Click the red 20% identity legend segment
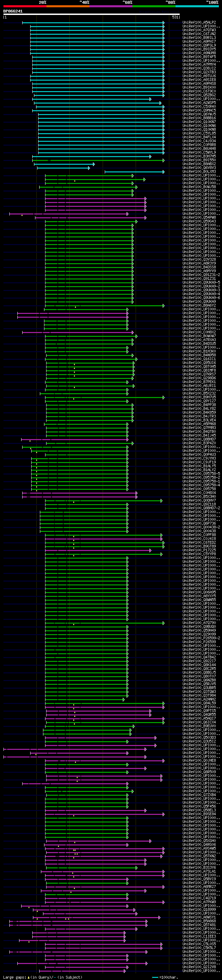 tap(25, 6)
